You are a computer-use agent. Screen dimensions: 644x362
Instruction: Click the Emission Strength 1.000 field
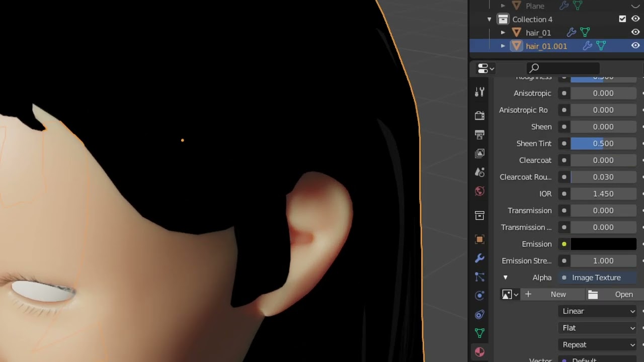(x=603, y=260)
